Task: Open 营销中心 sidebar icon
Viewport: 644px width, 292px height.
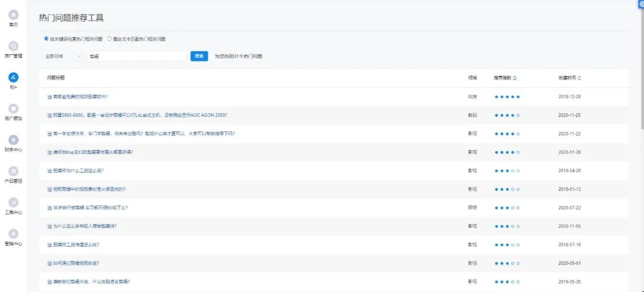Action: pyautogui.click(x=13, y=233)
